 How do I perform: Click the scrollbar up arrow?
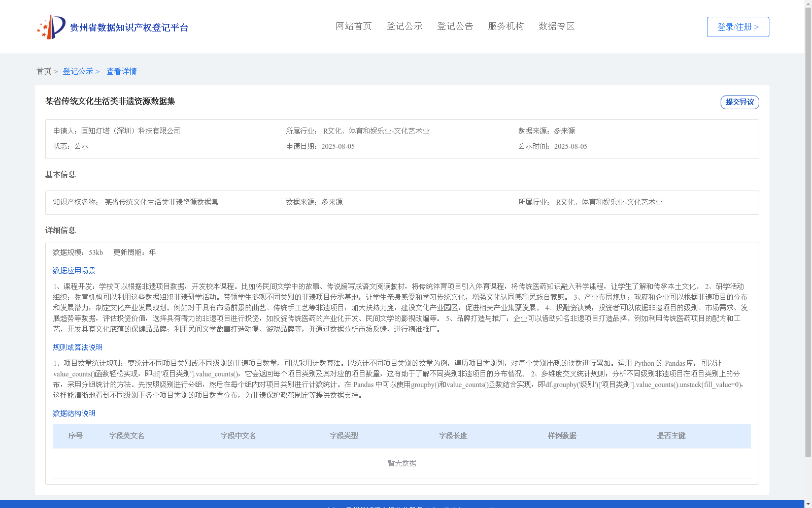click(808, 4)
